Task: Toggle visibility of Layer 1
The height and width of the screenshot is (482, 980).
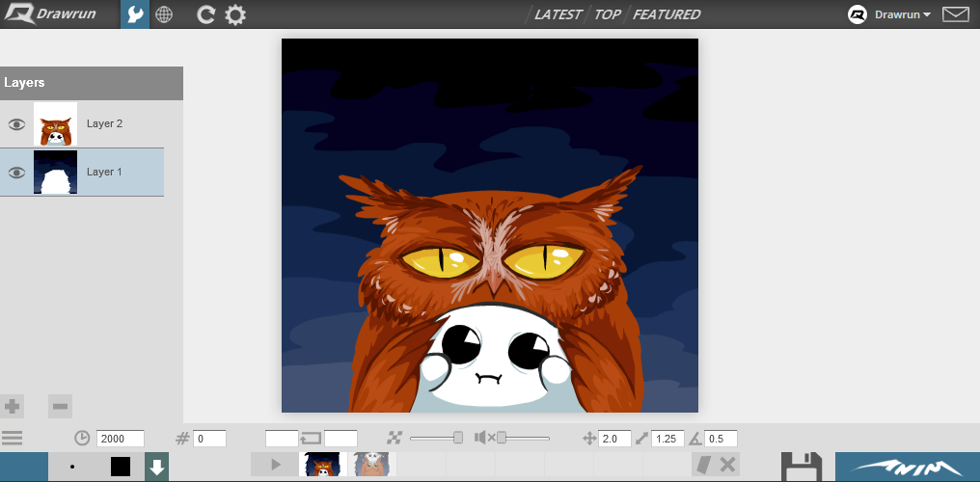Action: (16, 173)
